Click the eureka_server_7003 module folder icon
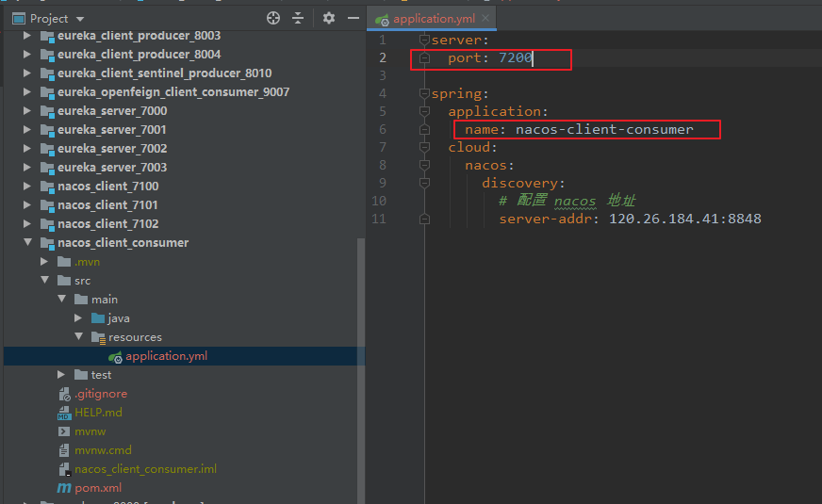Screen dimensions: 822x504 [x=47, y=168]
